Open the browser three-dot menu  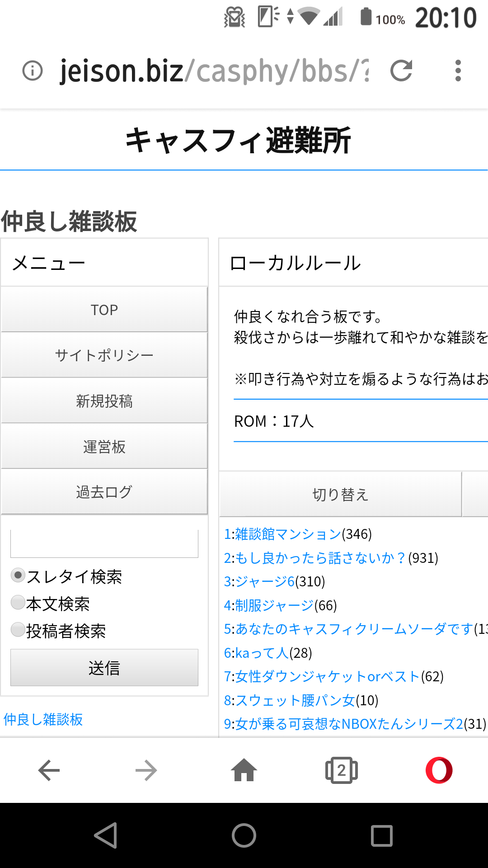tap(458, 71)
